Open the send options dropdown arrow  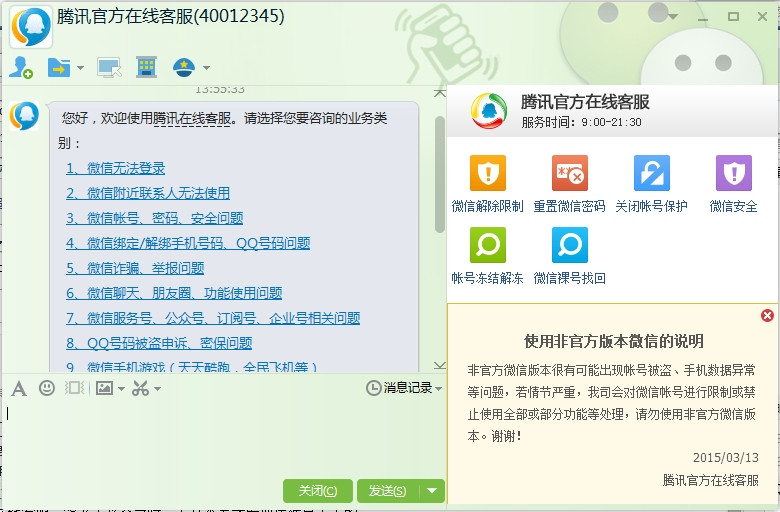click(x=432, y=491)
